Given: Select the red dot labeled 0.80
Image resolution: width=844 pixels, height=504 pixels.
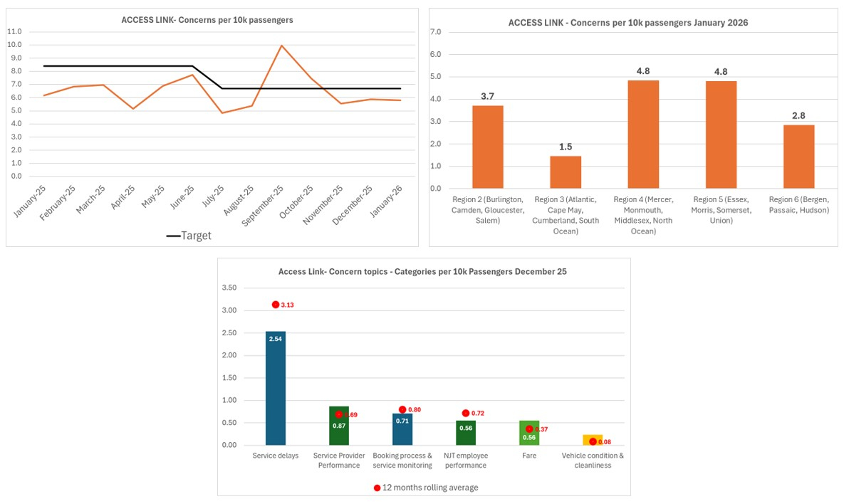Looking at the screenshot, I should click(x=402, y=409).
